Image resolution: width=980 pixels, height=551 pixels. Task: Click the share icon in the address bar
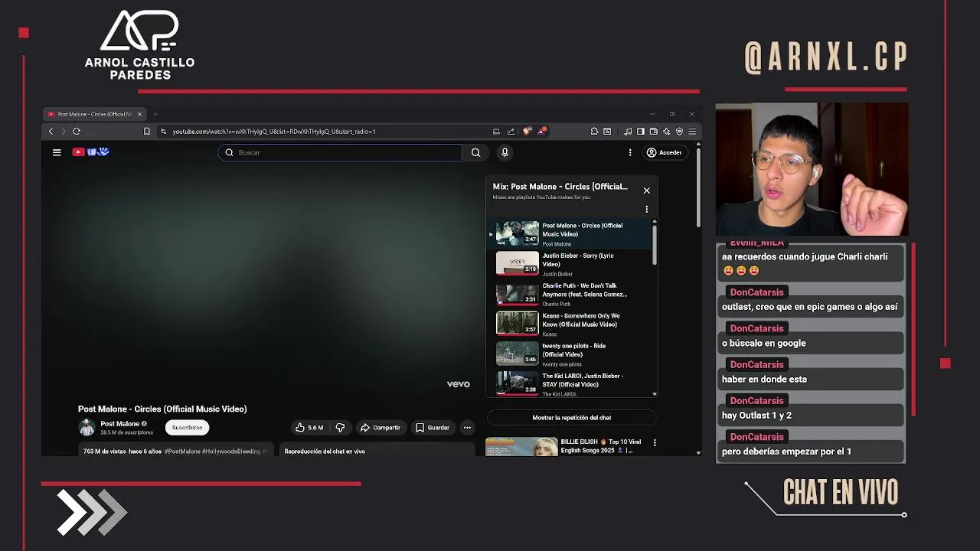[511, 132]
